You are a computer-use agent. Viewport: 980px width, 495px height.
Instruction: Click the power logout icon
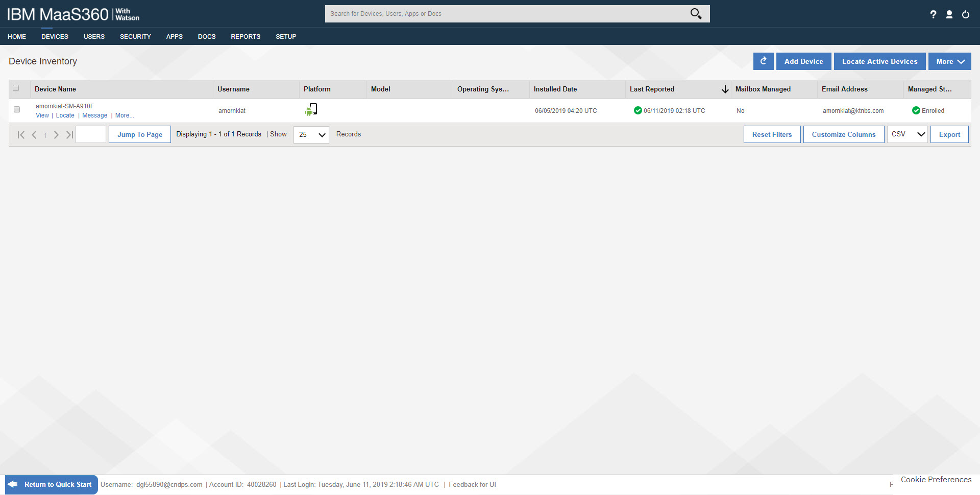966,14
